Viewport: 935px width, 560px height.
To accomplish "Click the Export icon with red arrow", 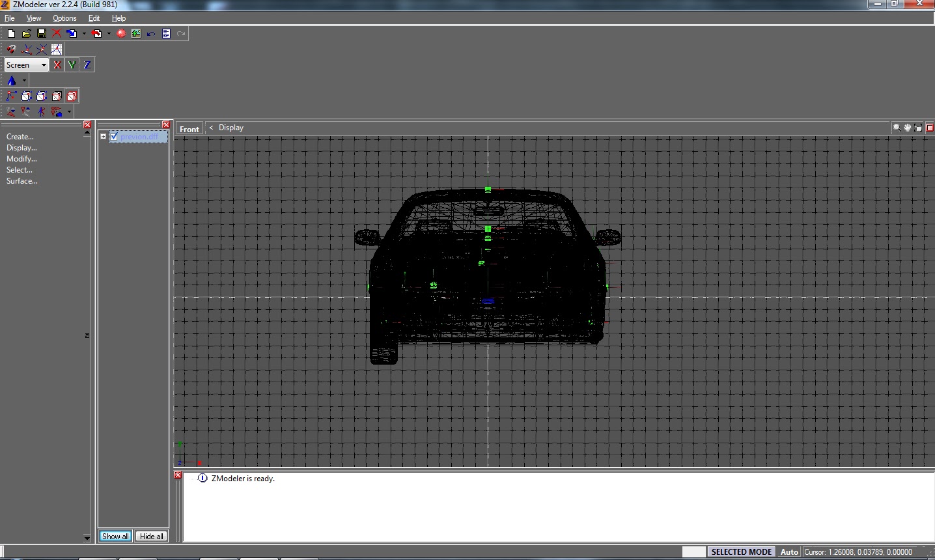I will pyautogui.click(x=97, y=33).
